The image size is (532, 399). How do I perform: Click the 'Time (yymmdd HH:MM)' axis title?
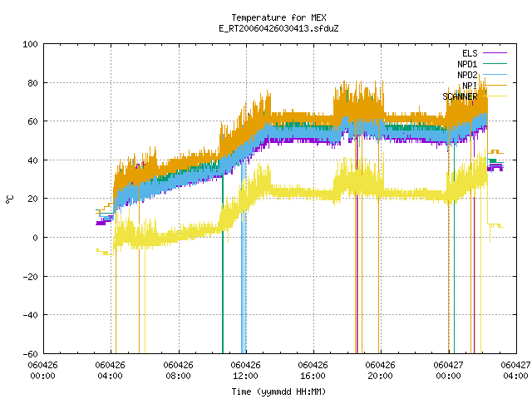(x=278, y=392)
